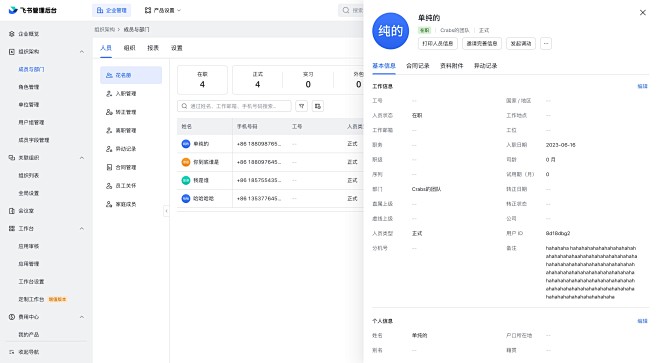
Task: Open 单位管理 in the sidebar
Action: coord(29,104)
